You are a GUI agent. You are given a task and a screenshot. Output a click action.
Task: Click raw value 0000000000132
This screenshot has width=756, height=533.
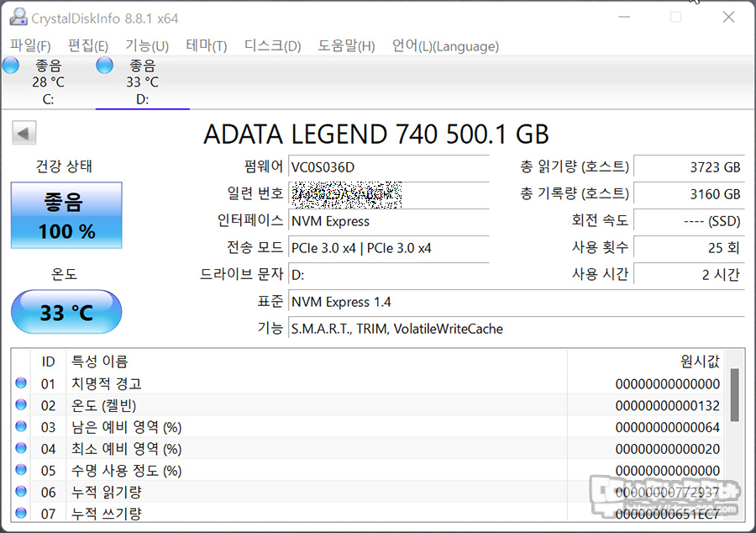click(668, 406)
